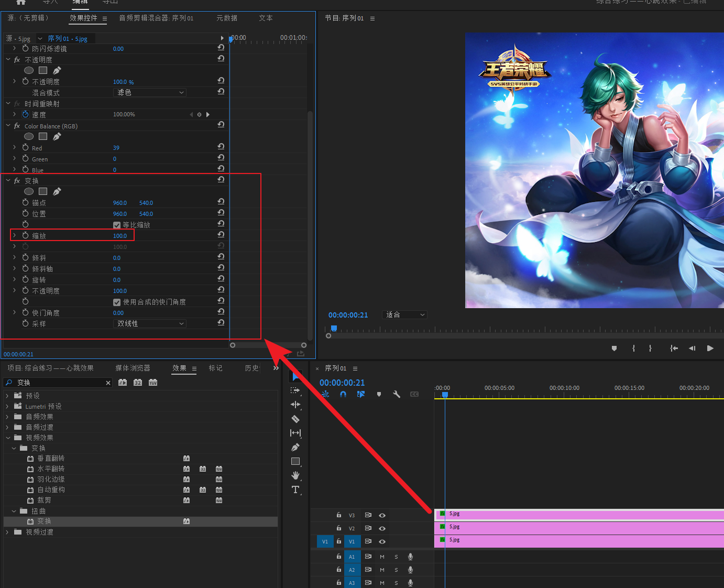This screenshot has height=588, width=724.
Task: Open the 混合模式 blend mode dropdown
Action: click(x=150, y=93)
